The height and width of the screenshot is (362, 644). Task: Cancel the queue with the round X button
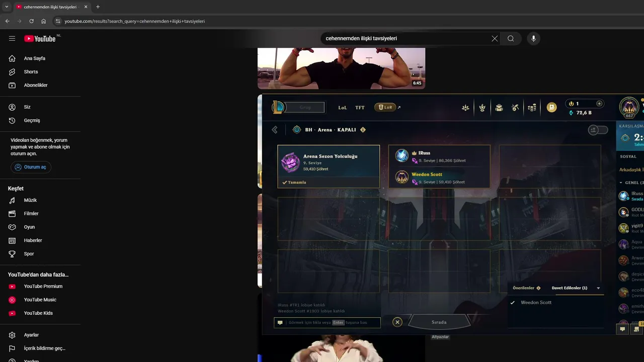tap(397, 322)
